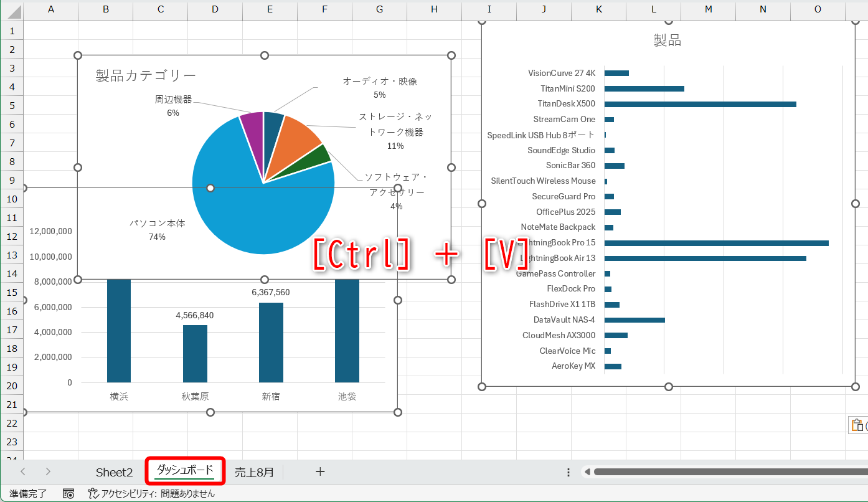Click the SecureGuard Pro label
Image resolution: width=868 pixels, height=502 pixels.
point(564,196)
